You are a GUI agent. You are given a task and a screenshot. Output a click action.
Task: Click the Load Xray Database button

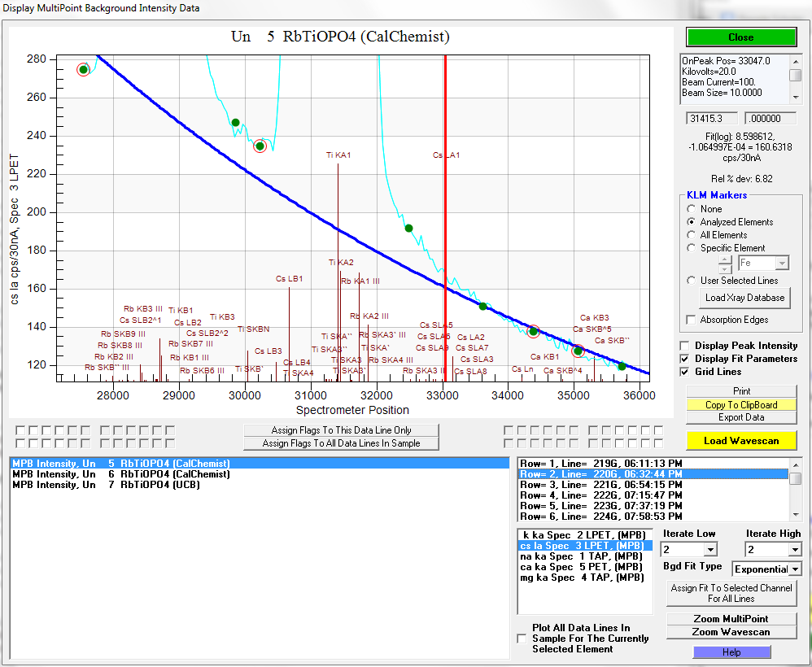[744, 298]
